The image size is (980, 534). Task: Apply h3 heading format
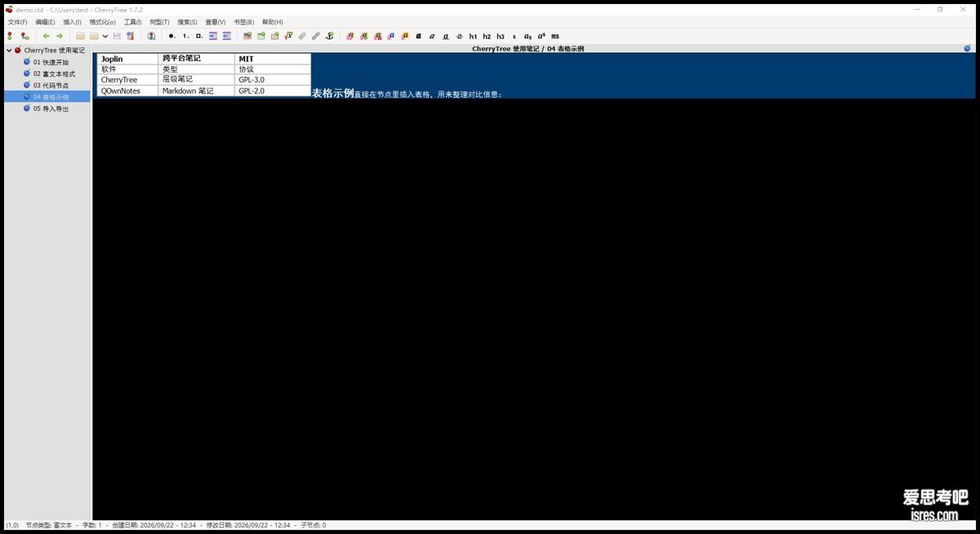501,36
